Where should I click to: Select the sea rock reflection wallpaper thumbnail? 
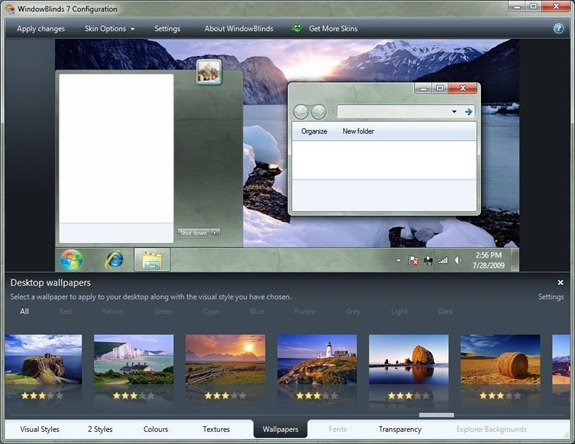pos(409,359)
